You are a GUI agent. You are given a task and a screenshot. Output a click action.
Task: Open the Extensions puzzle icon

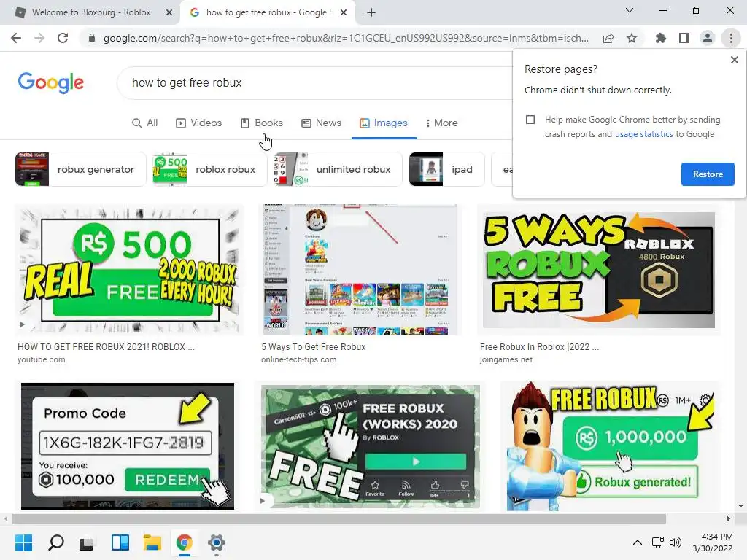pos(660,38)
